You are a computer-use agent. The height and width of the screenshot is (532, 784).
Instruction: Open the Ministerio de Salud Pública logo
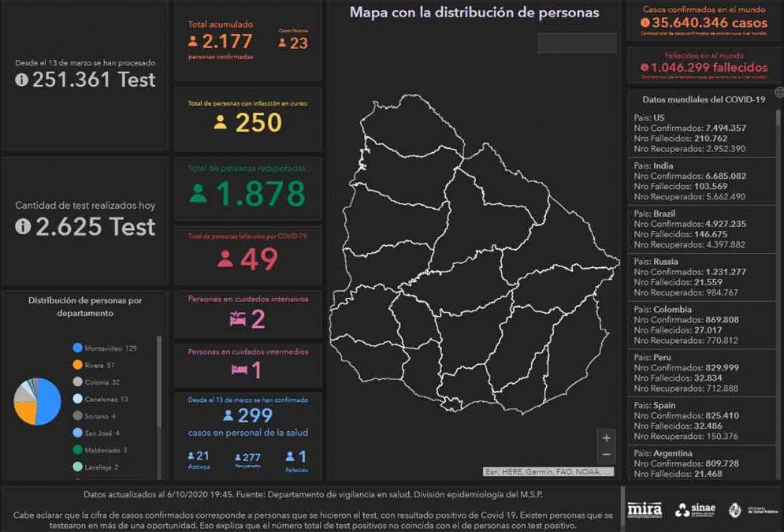pyautogui.click(x=746, y=510)
